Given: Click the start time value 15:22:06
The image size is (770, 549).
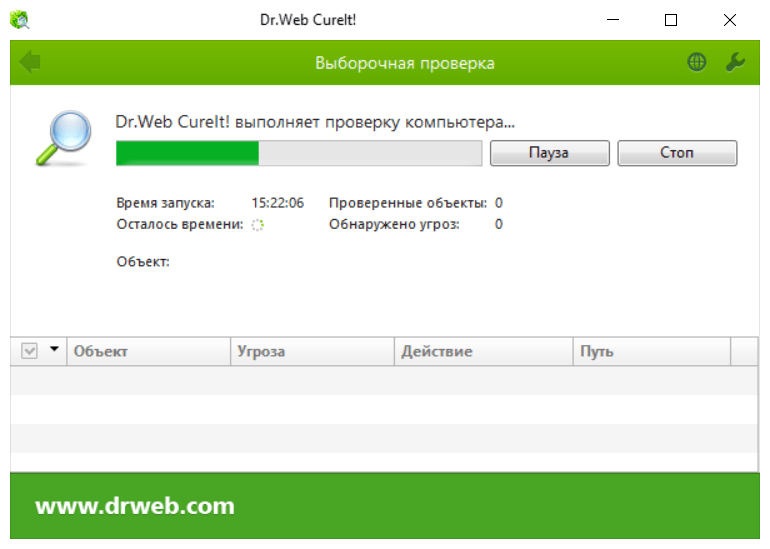Looking at the screenshot, I should [277, 203].
